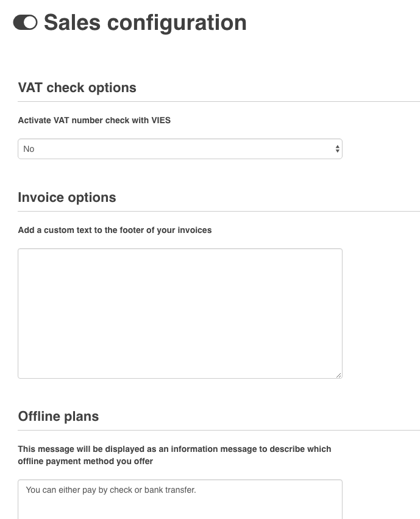Screen dimensions: 420x519
Task: Click the VAT check options heading
Action: coord(77,88)
